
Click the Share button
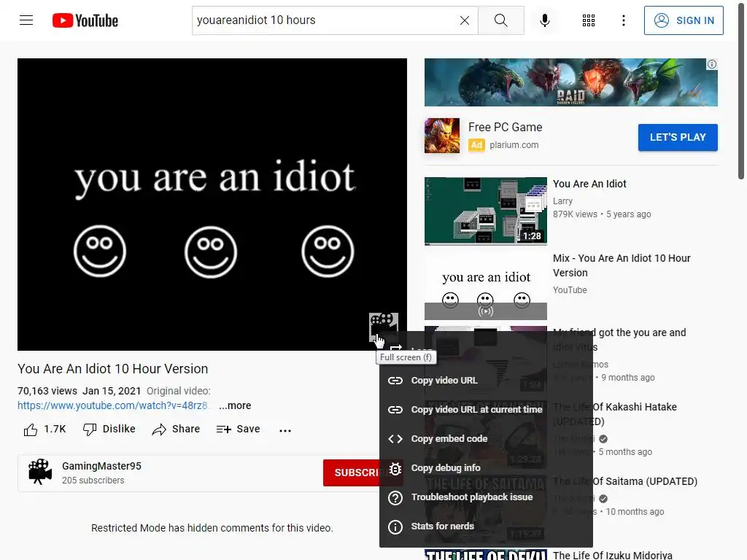(176, 429)
